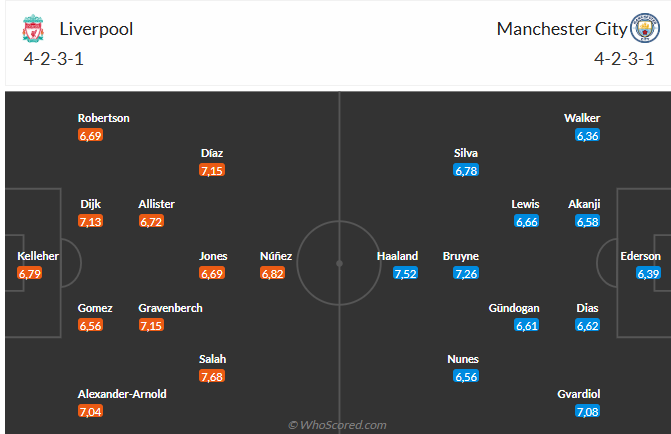The width and height of the screenshot is (671, 434).
Task: Open the Liverpool team name link
Action: point(96,29)
